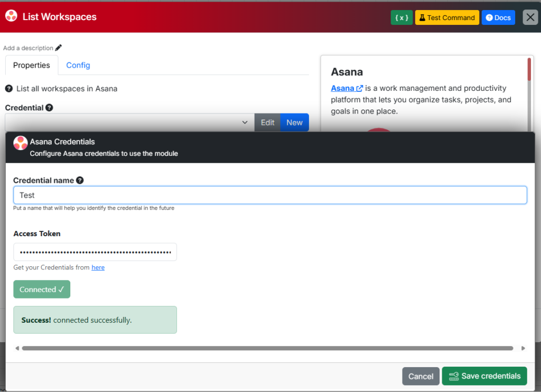Close the List Workspaces panel with X
This screenshot has width=541, height=392.
pos(530,17)
